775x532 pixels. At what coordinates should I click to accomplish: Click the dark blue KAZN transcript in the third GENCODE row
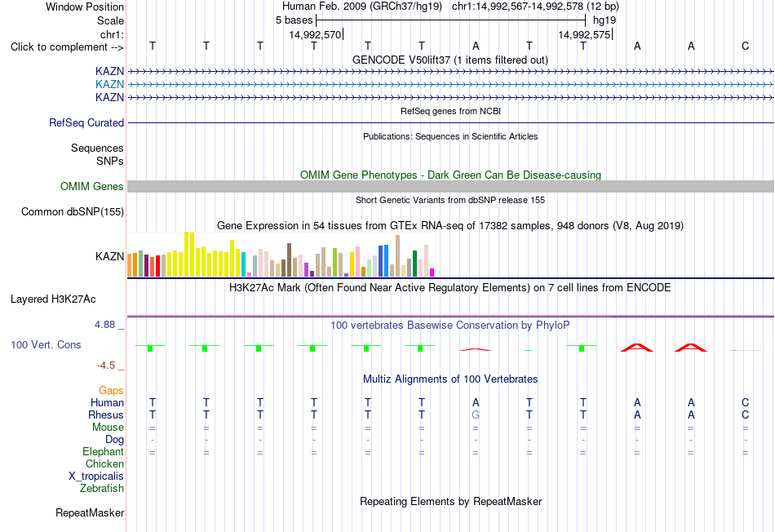(x=451, y=97)
